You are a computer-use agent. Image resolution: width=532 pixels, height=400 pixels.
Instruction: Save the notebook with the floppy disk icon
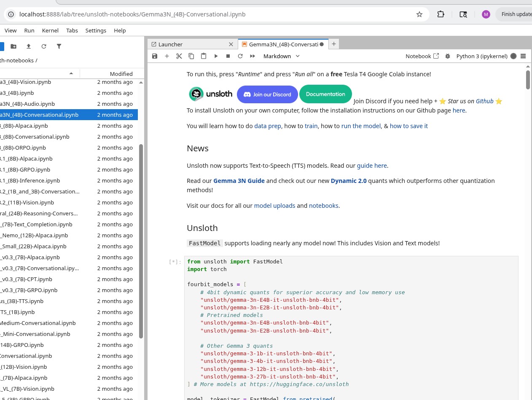click(155, 56)
